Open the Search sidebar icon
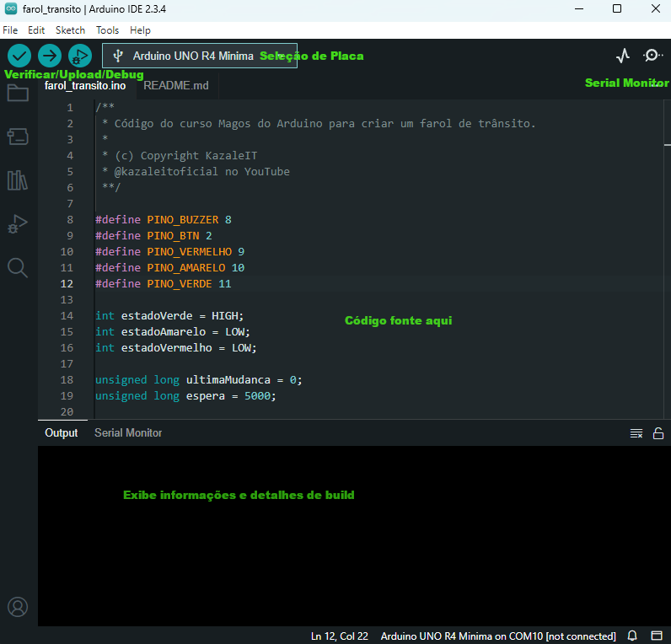The height and width of the screenshot is (644, 671). 18,268
